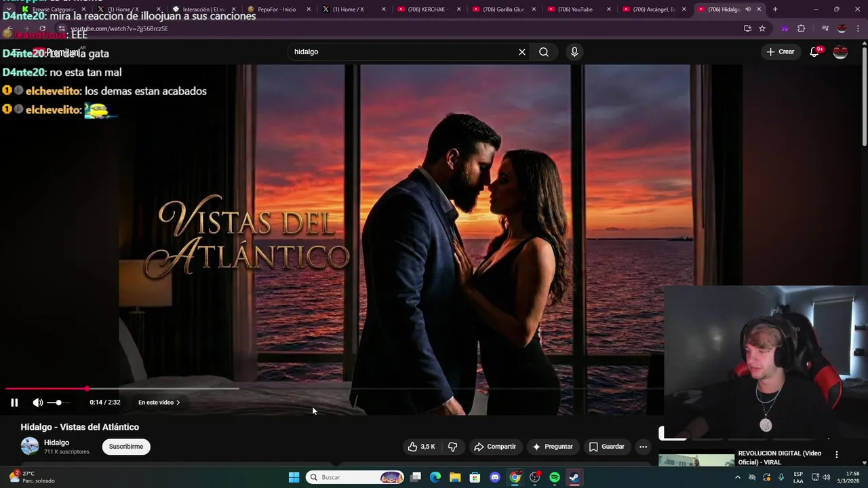Open the Crear menu
868x488 pixels.
pos(780,52)
